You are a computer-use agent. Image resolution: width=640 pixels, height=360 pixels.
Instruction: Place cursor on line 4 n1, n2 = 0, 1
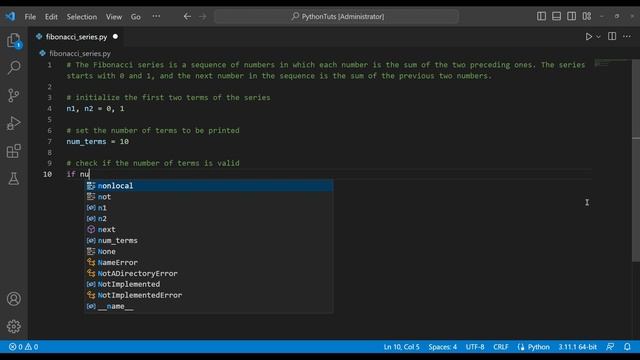click(95, 109)
